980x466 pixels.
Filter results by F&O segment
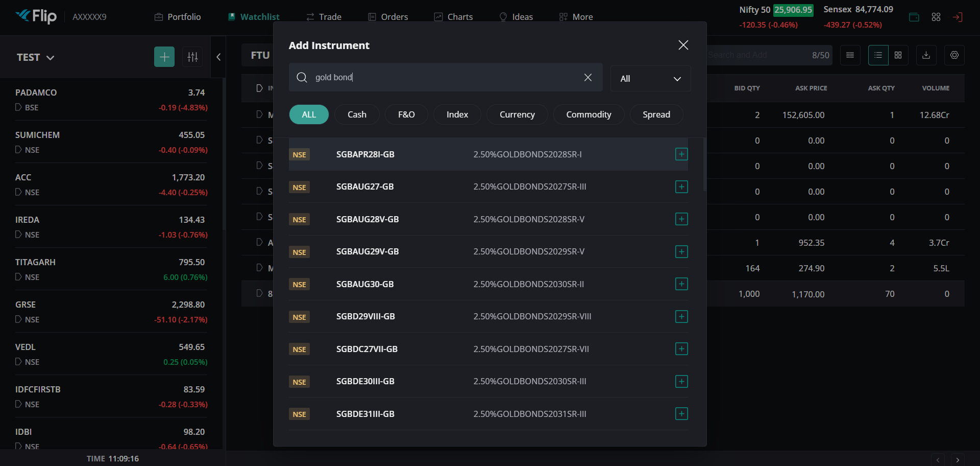click(406, 114)
